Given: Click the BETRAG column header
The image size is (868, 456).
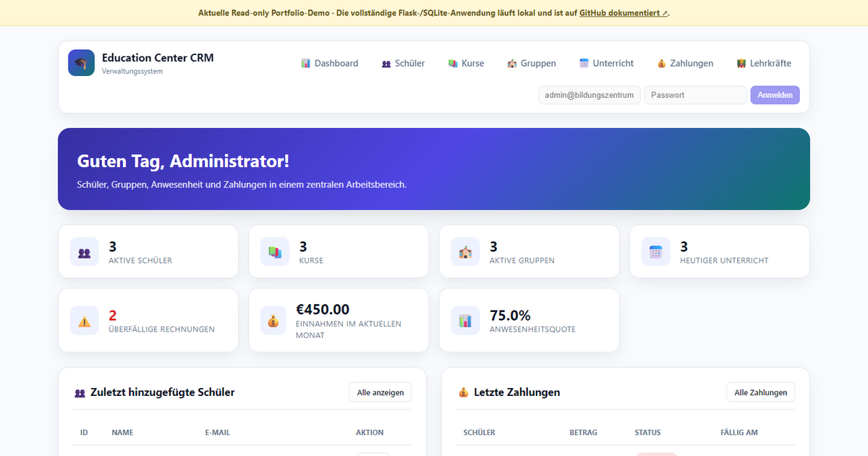Looking at the screenshot, I should (x=584, y=433).
